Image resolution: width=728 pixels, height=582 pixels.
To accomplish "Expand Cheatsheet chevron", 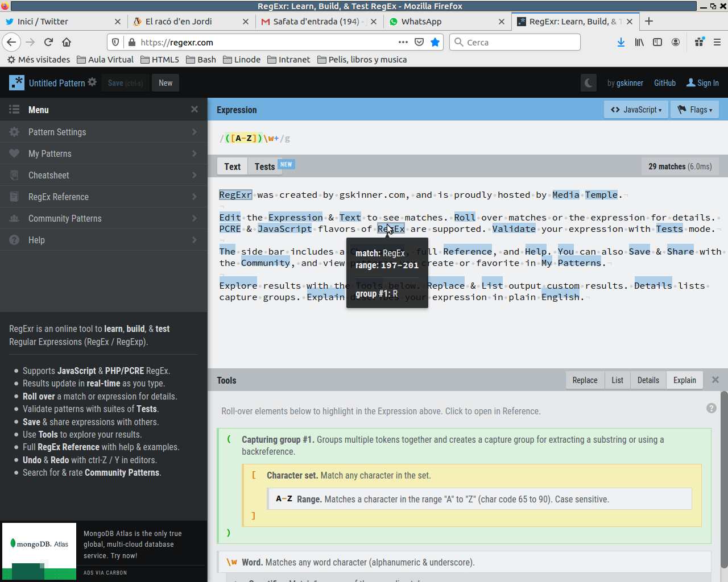I will [195, 175].
